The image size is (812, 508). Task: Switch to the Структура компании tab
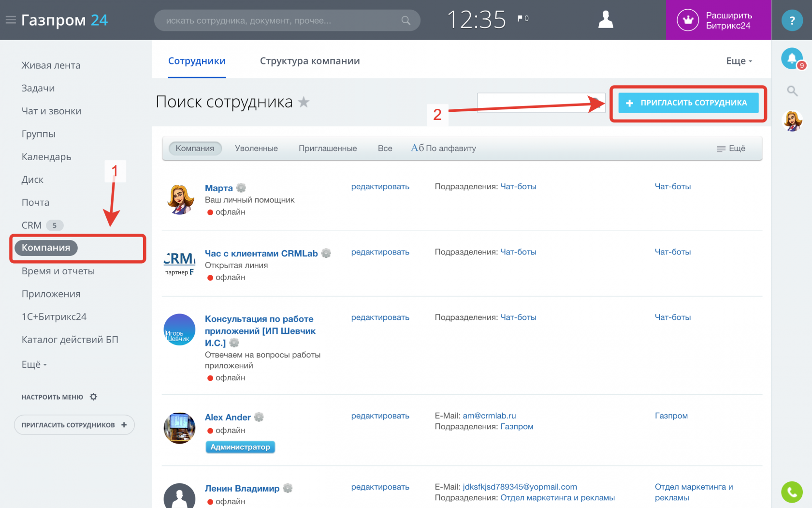coord(310,61)
